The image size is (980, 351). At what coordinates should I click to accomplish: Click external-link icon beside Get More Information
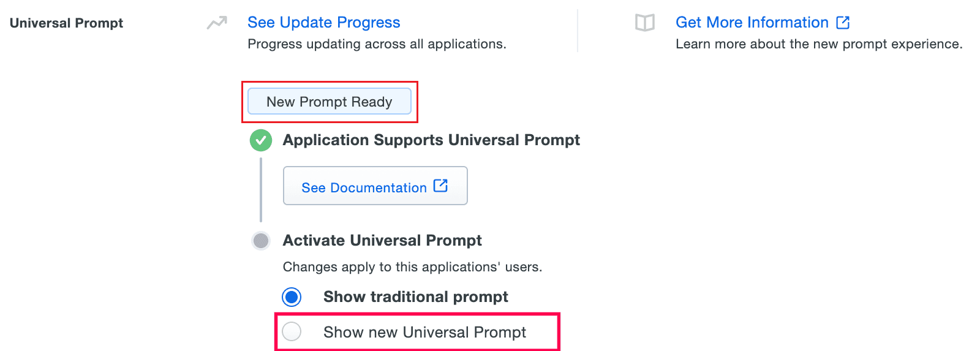pos(843,23)
